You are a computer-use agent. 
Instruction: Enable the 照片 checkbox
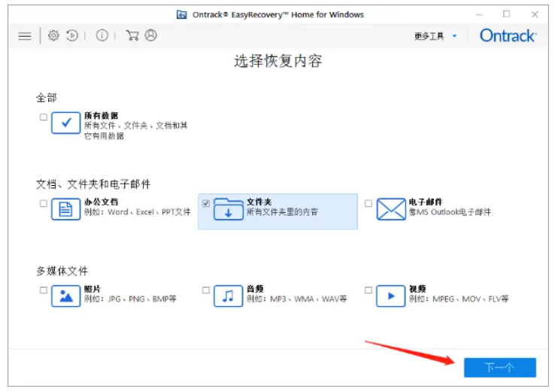(x=44, y=290)
